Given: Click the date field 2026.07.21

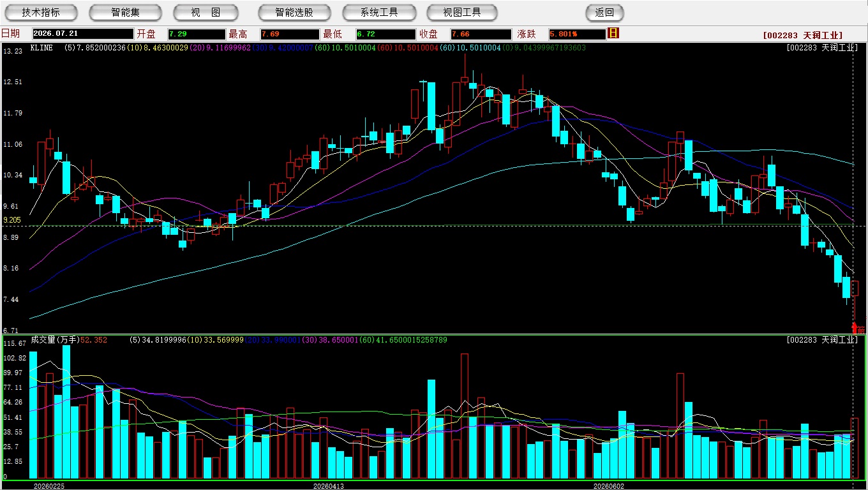Looking at the screenshot, I should click(83, 34).
